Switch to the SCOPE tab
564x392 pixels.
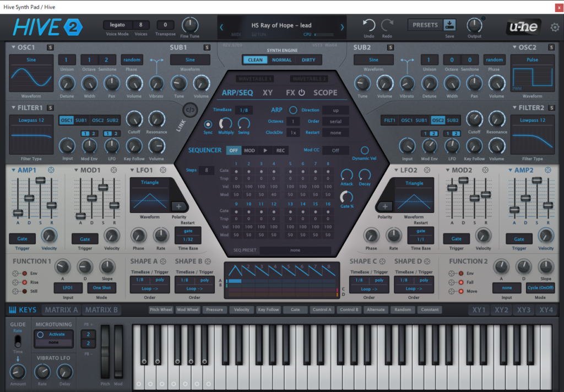(325, 93)
